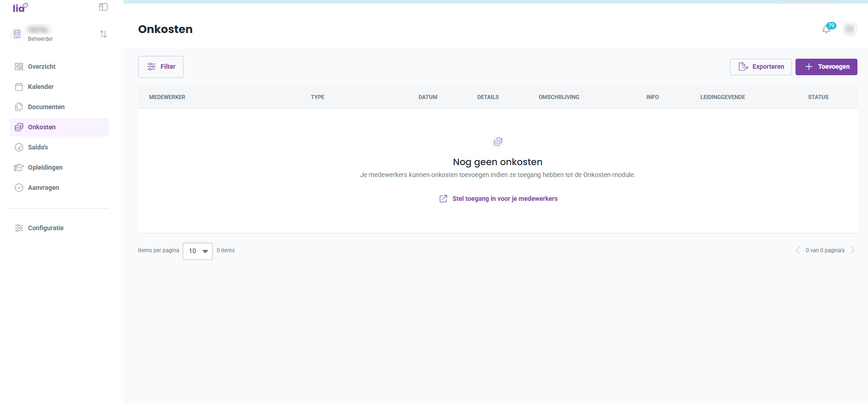Click the Details column header
Screen dimensions: 868x404
pos(488,97)
